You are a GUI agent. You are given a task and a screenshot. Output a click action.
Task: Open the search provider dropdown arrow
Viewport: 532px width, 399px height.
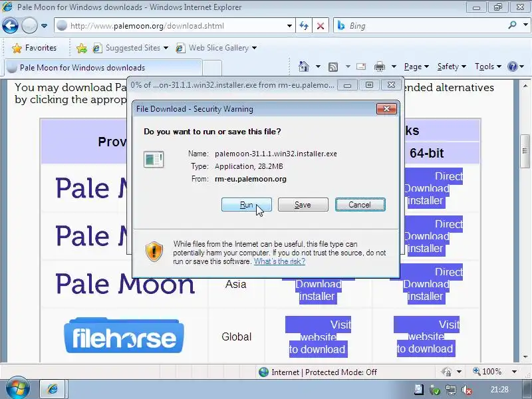[525, 25]
